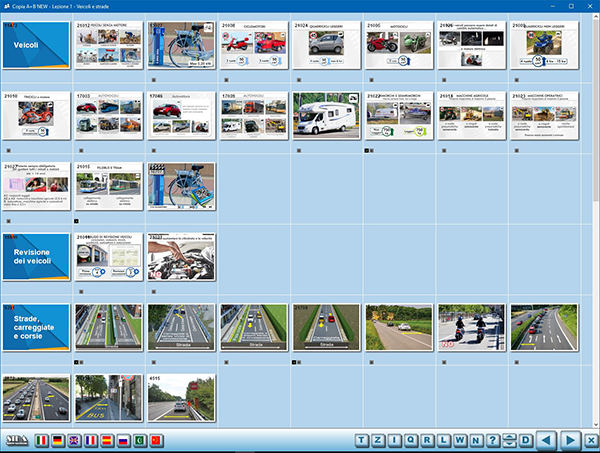Select the German flag language icon
The width and height of the screenshot is (600, 453).
58,441
